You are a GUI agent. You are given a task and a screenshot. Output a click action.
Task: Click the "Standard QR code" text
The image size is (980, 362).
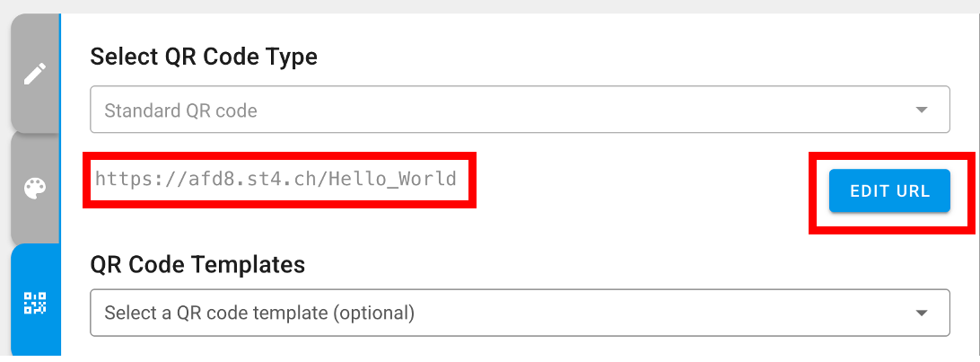(x=180, y=111)
